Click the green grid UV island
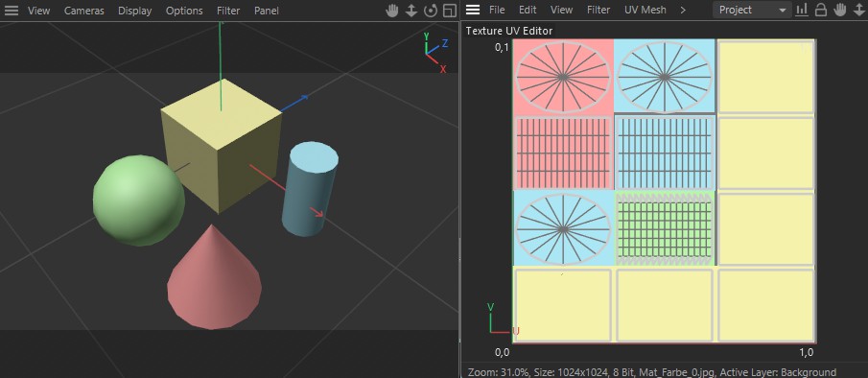The width and height of the screenshot is (868, 378). (664, 228)
